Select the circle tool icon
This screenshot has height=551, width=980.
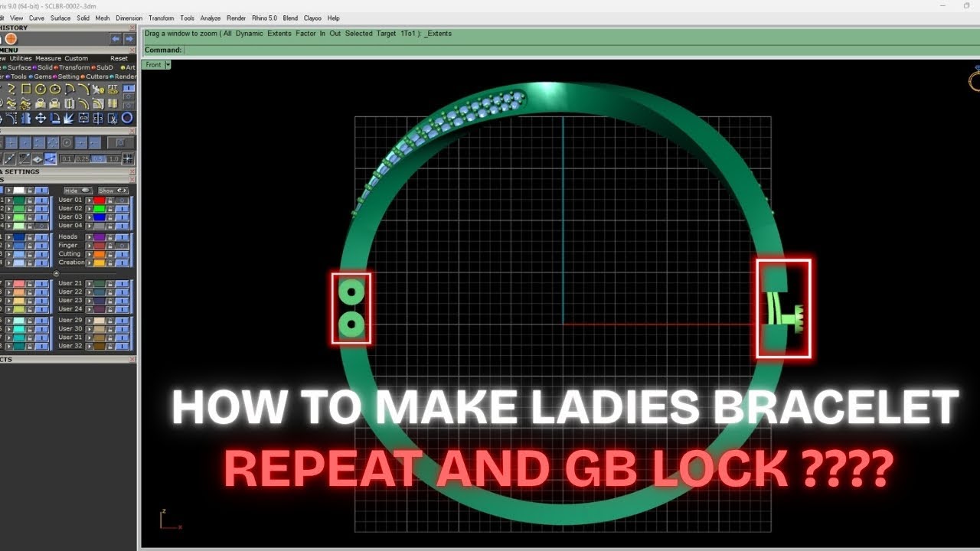(x=41, y=89)
